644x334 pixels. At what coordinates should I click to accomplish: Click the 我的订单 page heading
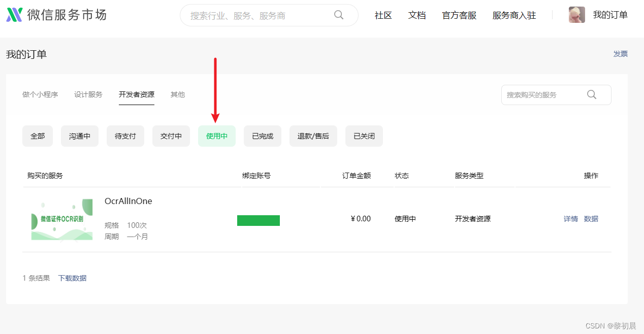click(x=26, y=54)
